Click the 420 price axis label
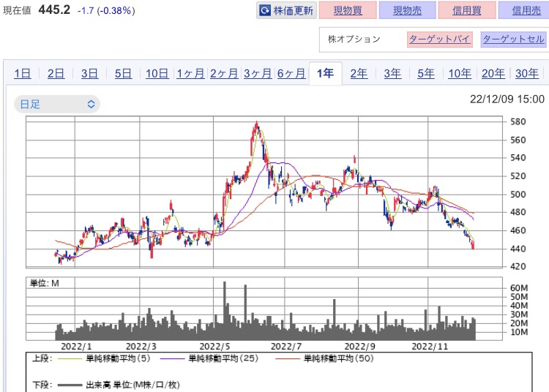 pos(518,266)
